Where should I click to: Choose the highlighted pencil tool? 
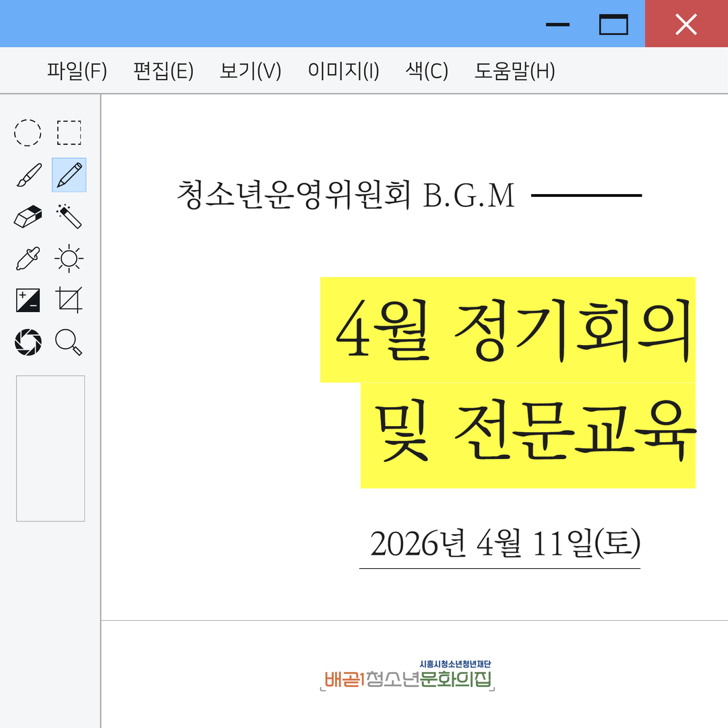[x=69, y=175]
